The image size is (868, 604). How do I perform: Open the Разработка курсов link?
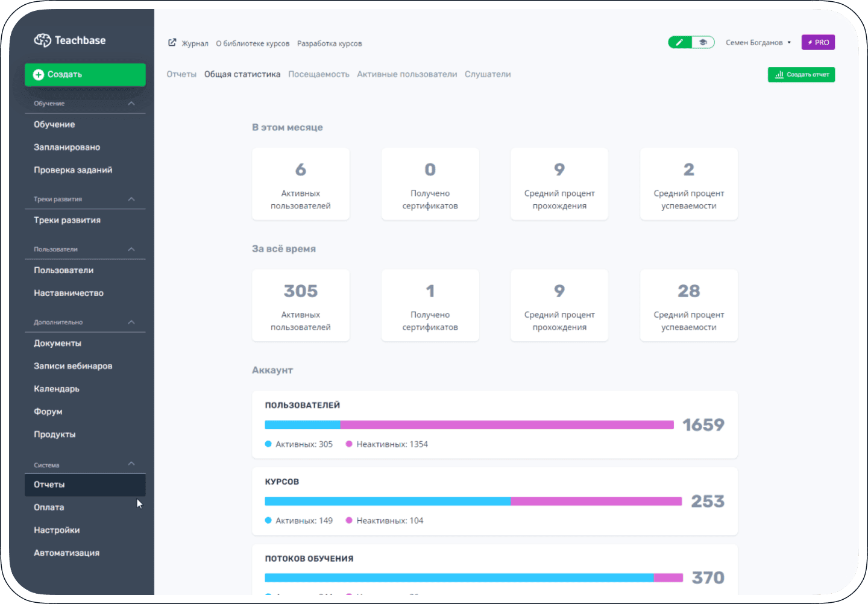[x=330, y=43]
